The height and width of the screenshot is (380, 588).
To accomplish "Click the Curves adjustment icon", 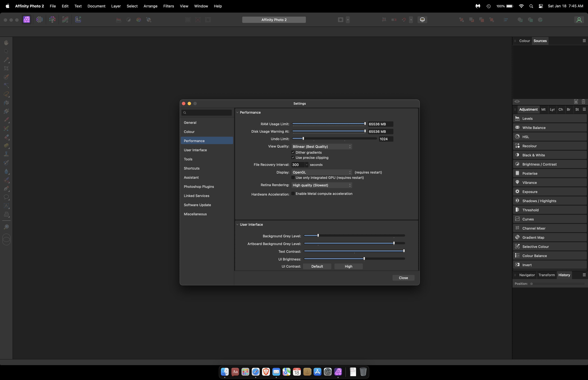I will click(517, 219).
